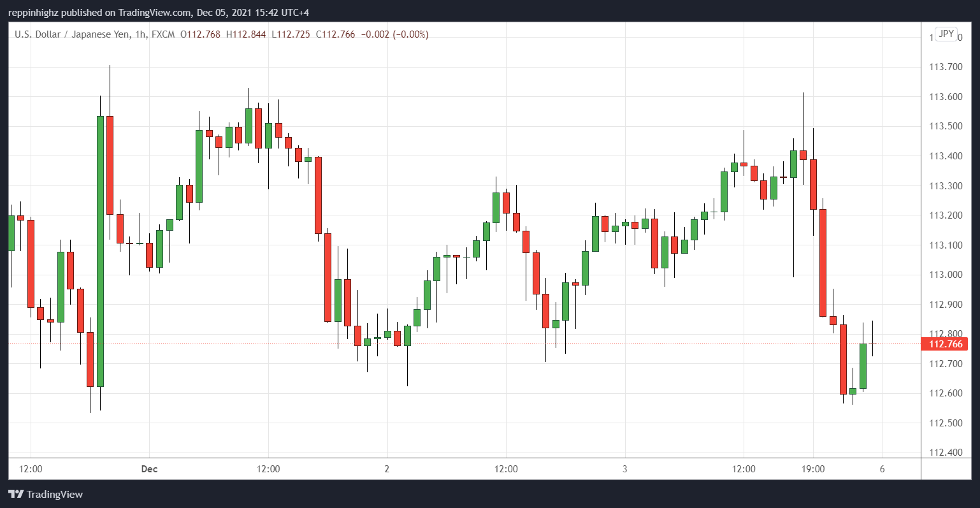Image resolution: width=980 pixels, height=508 pixels.
Task: Click the TradingView logo icon
Action: [x=16, y=494]
